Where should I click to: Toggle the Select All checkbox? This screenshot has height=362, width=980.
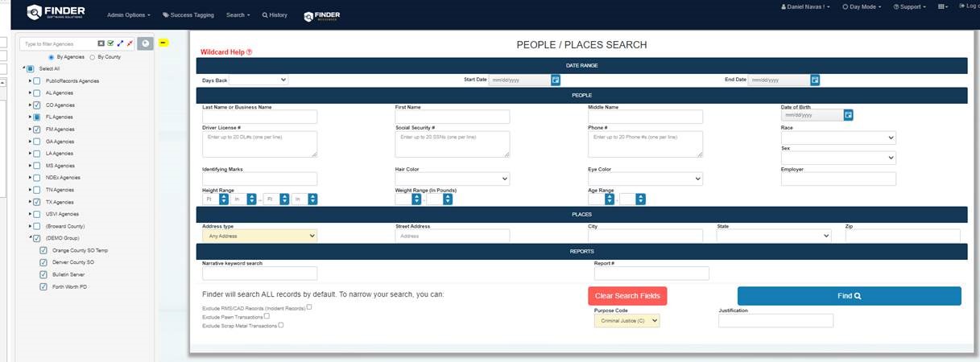[31, 69]
